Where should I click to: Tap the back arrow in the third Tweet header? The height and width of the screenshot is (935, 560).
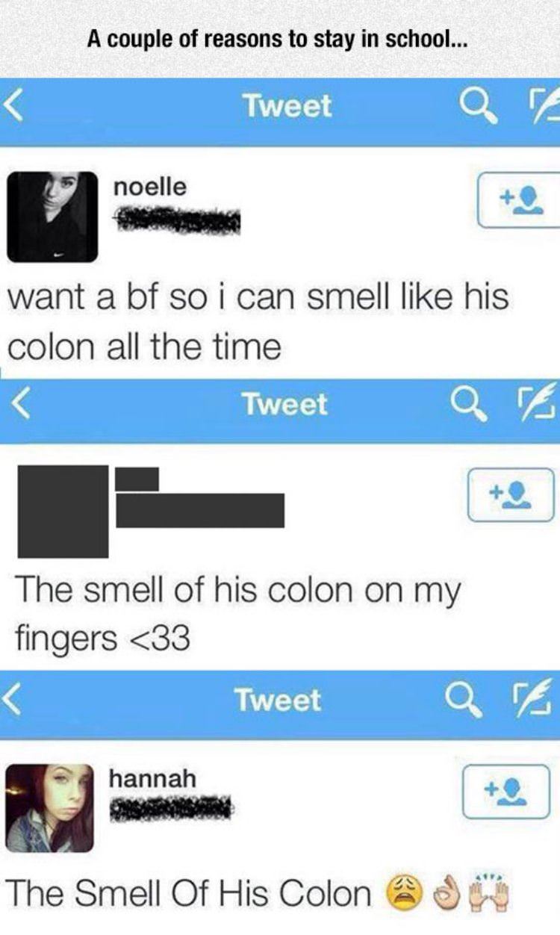(x=10, y=700)
